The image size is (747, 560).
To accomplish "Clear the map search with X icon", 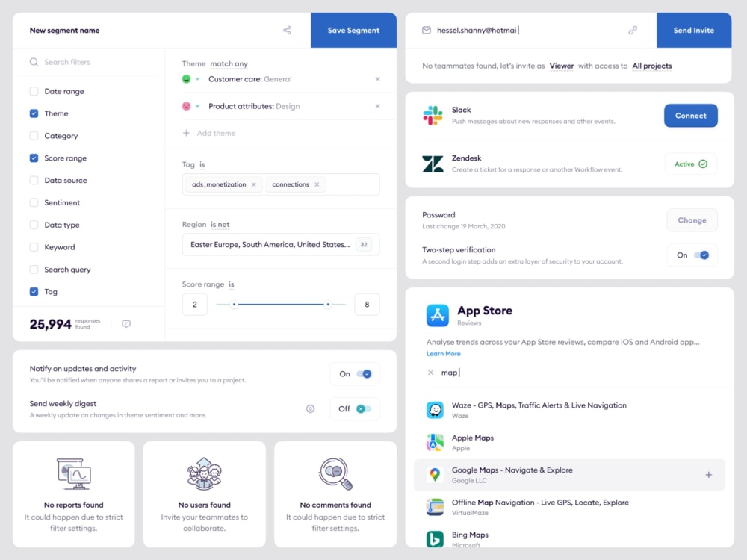I will click(x=431, y=373).
